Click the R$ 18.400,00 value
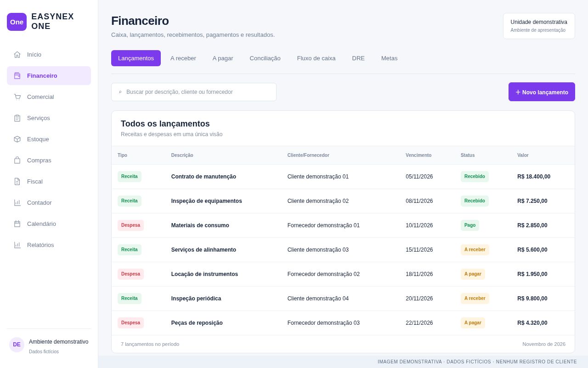This screenshot has height=368, width=588. [534, 177]
